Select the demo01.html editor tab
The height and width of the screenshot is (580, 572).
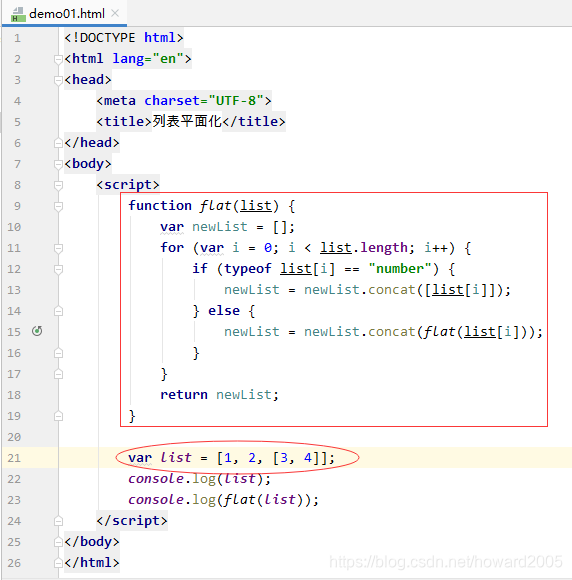tap(65, 14)
